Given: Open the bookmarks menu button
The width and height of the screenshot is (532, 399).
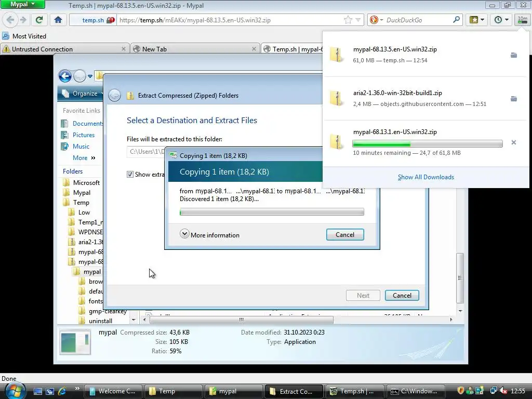Looking at the screenshot, I should tap(476, 20).
